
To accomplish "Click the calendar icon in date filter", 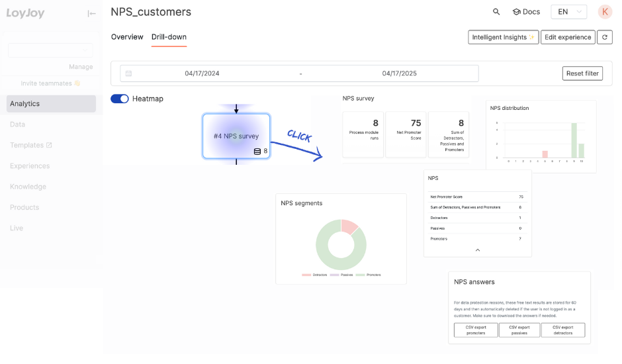I will [129, 73].
